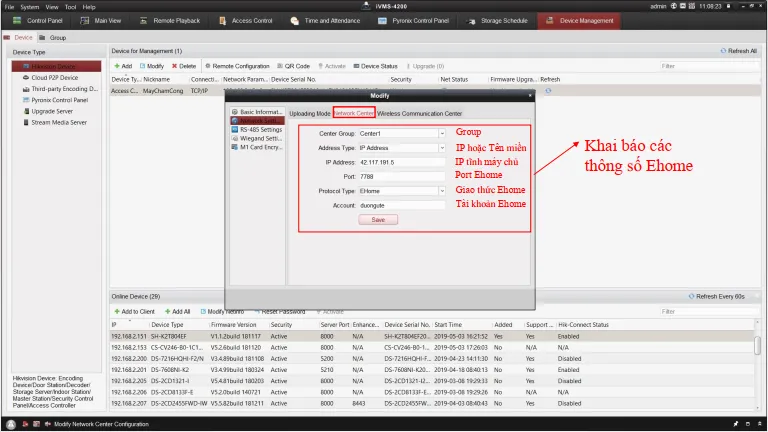The image size is (768, 432).
Task: Expand the Protocol Type dropdown
Action: (x=442, y=190)
